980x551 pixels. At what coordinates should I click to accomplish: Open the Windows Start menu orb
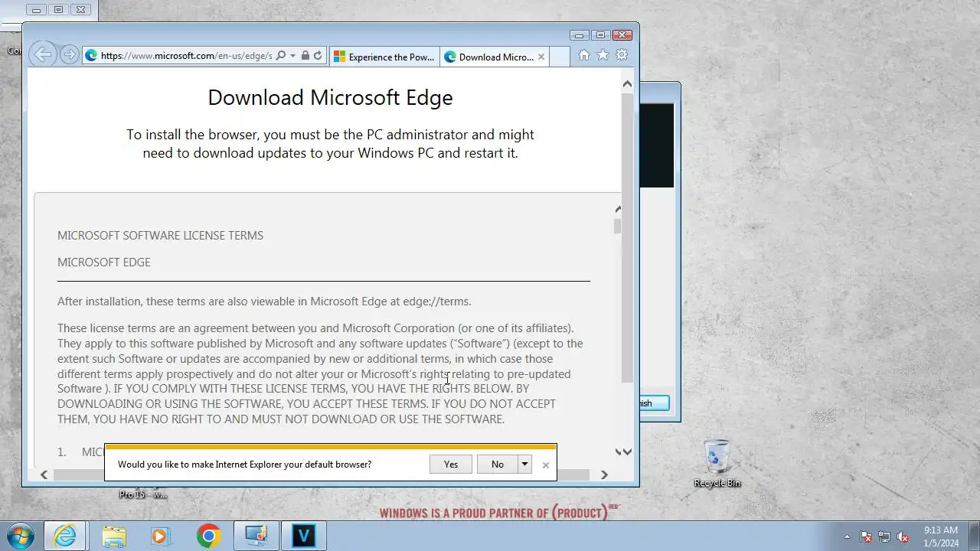coord(21,536)
